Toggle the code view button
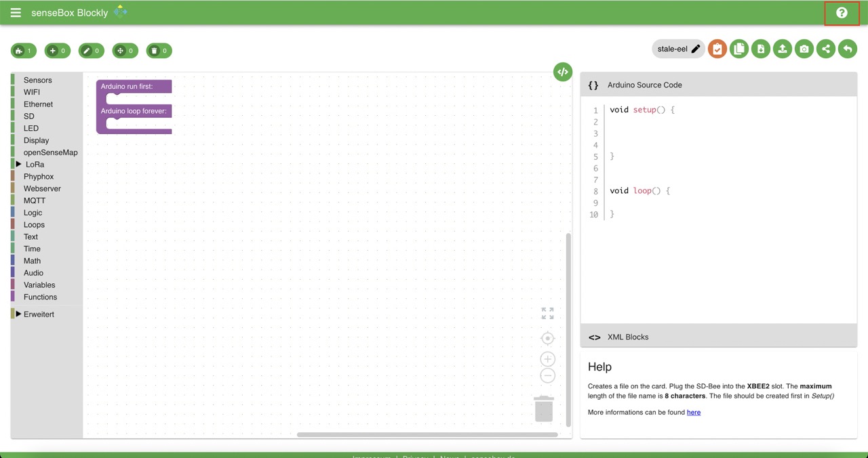The width and height of the screenshot is (868, 458). pyautogui.click(x=562, y=72)
